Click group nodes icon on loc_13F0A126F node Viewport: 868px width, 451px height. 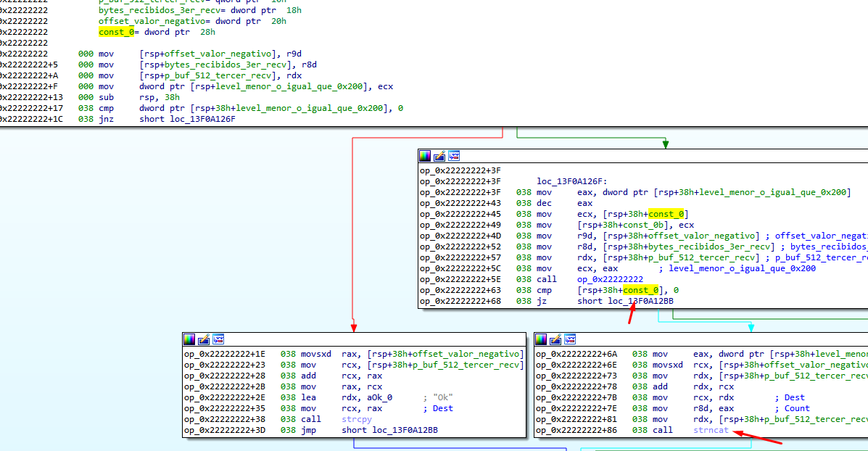tap(454, 156)
